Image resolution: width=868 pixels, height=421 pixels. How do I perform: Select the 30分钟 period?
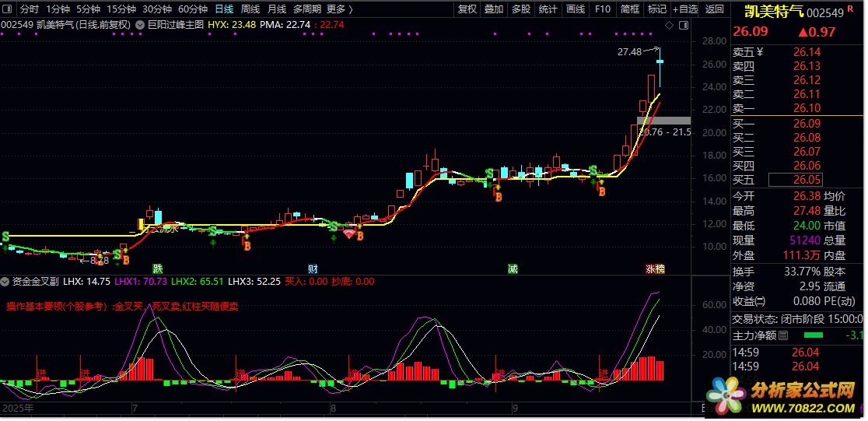pyautogui.click(x=157, y=9)
